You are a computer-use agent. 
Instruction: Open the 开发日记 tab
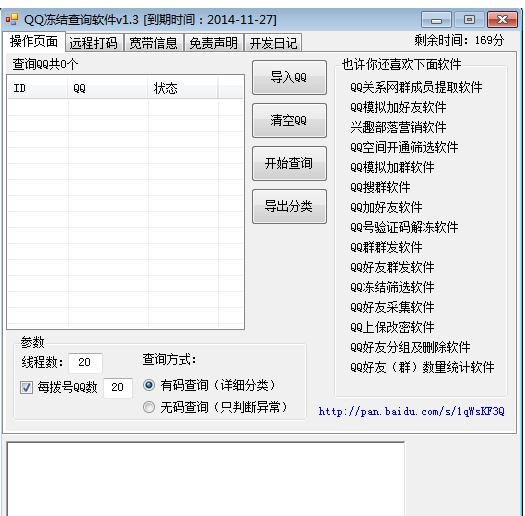pyautogui.click(x=273, y=43)
